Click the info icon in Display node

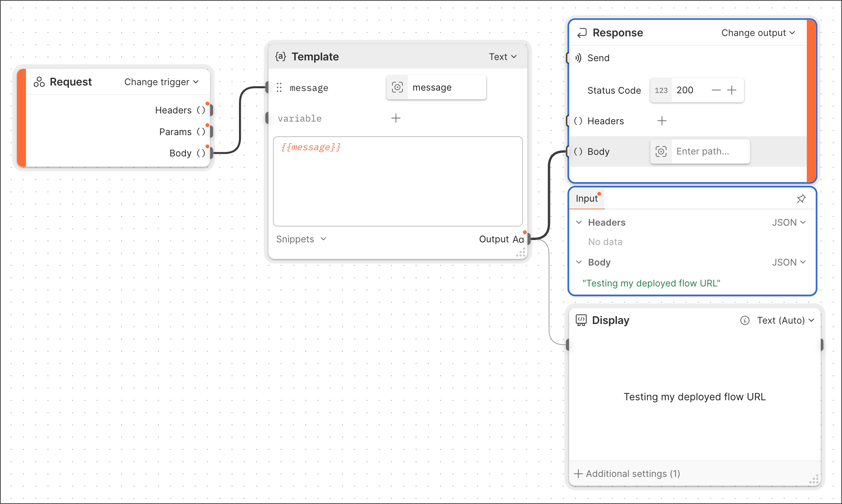tap(744, 321)
